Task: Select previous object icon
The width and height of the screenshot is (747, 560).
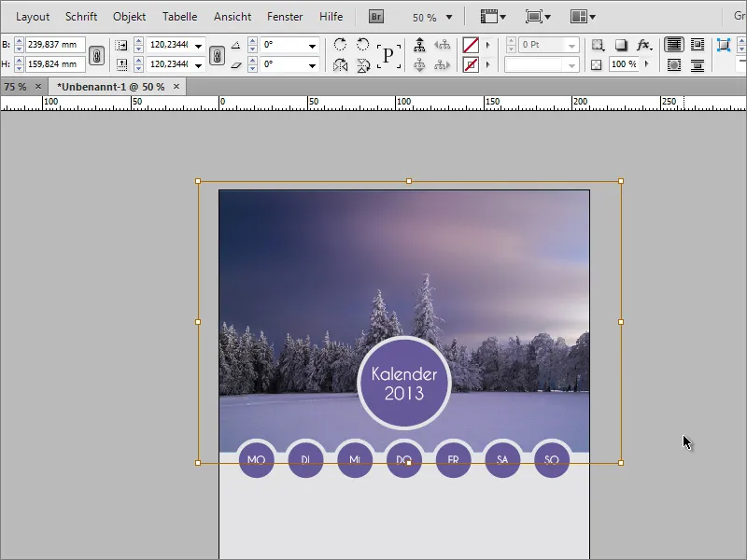Action: tap(442, 45)
